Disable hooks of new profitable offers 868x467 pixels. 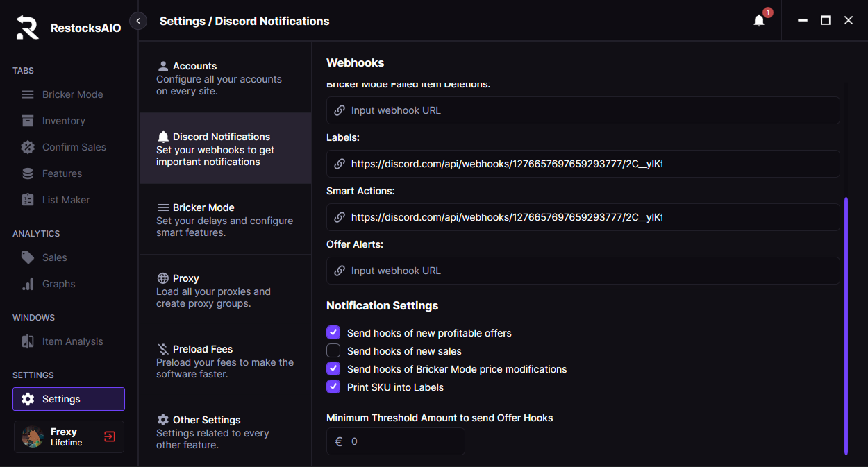333,333
